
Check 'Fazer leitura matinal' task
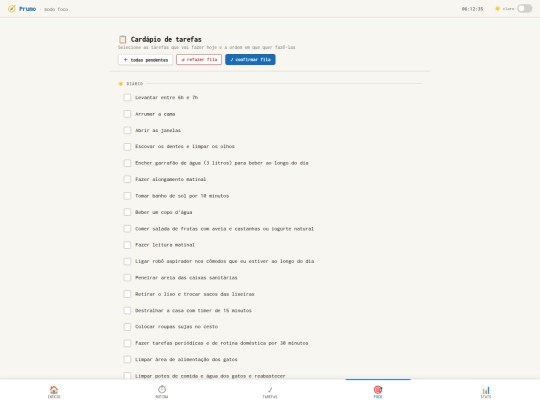click(127, 245)
